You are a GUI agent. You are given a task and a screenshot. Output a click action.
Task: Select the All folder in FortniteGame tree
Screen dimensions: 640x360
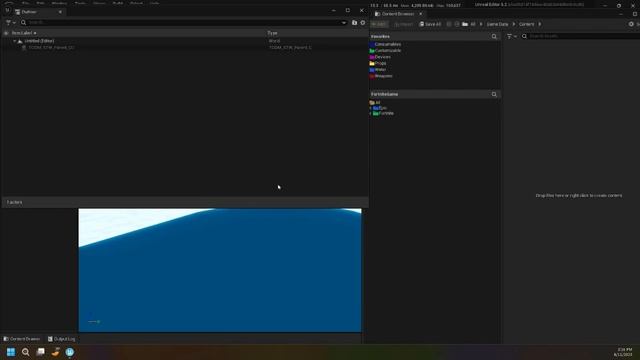coord(376,103)
